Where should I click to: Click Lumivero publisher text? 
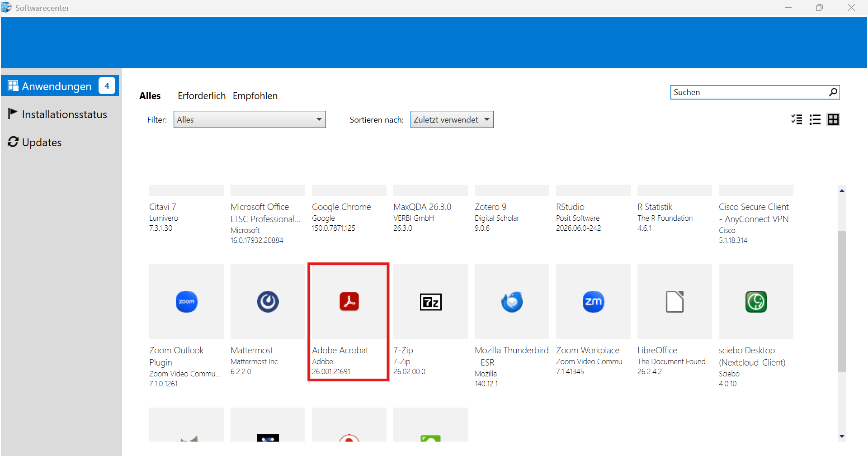[x=164, y=218]
